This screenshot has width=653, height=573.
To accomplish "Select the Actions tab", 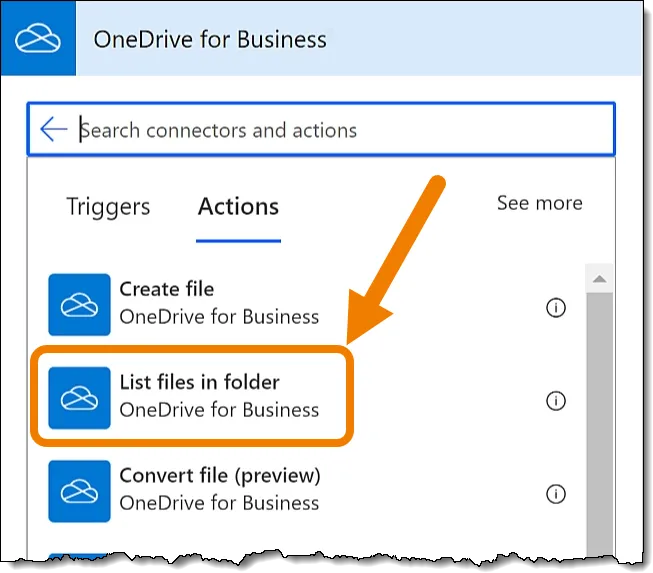I will point(238,207).
